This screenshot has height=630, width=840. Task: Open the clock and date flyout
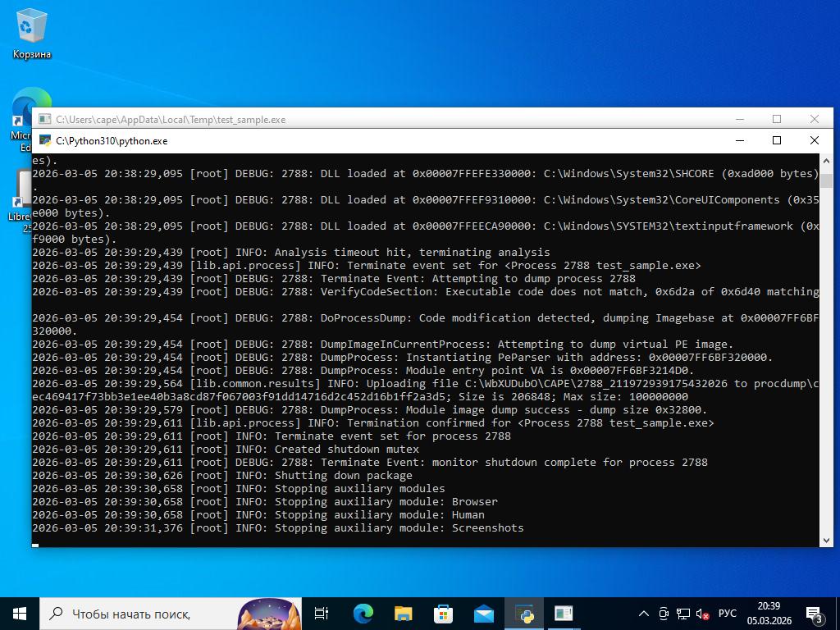click(x=769, y=613)
